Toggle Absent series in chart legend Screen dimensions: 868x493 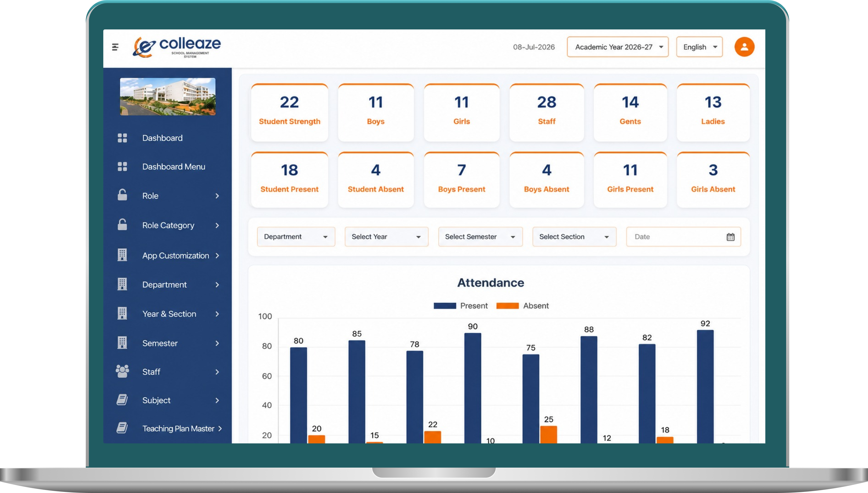(x=522, y=306)
